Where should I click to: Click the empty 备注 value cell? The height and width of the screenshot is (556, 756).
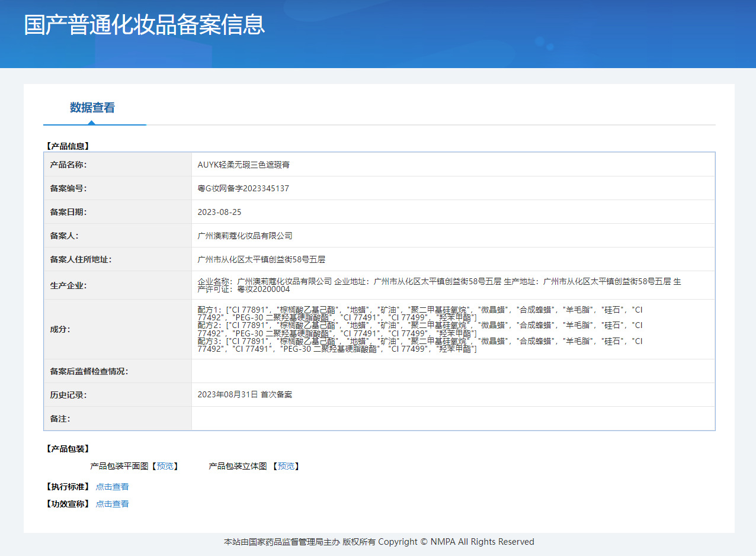[453, 419]
